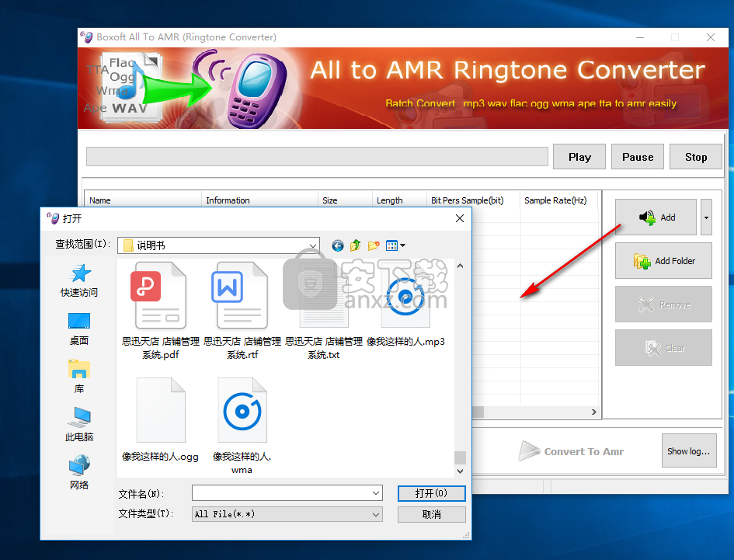The width and height of the screenshot is (734, 560).
Task: Go back using the blue back arrow
Action: pyautogui.click(x=338, y=245)
